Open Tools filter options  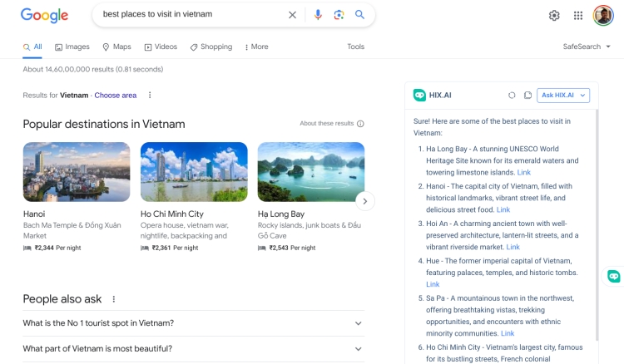click(x=355, y=47)
